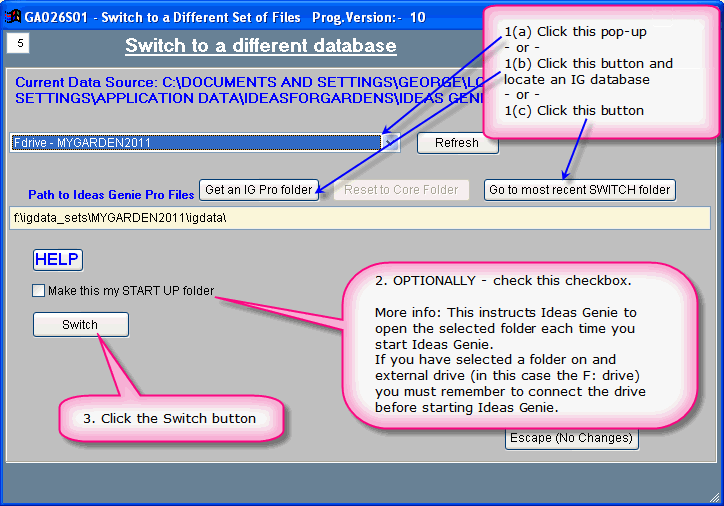
Task: Open the HELP button
Action: pos(58,259)
